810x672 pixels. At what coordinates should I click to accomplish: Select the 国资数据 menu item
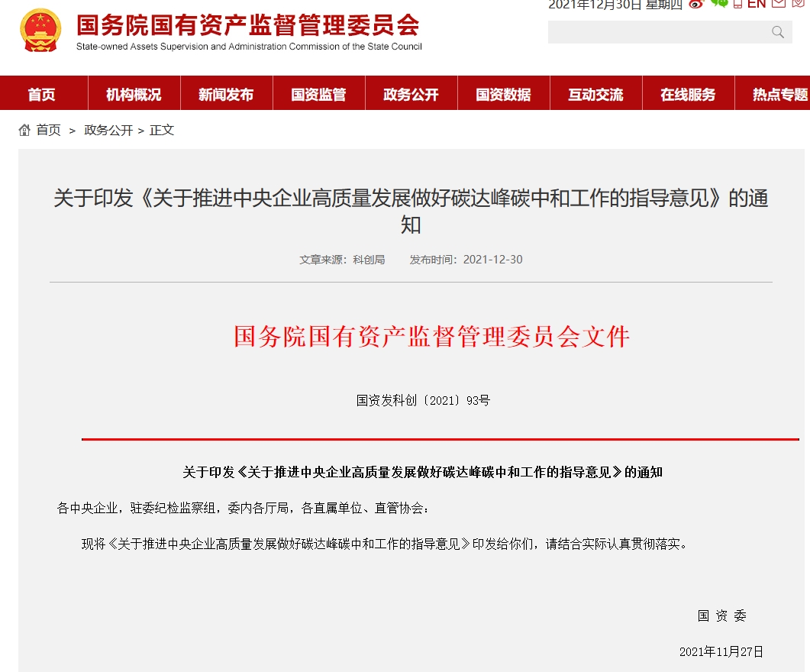503,95
